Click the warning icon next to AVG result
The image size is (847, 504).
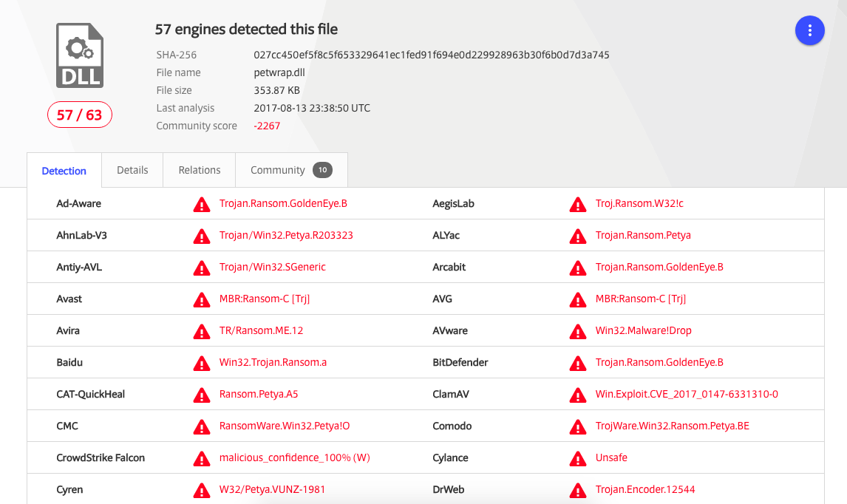pos(577,300)
